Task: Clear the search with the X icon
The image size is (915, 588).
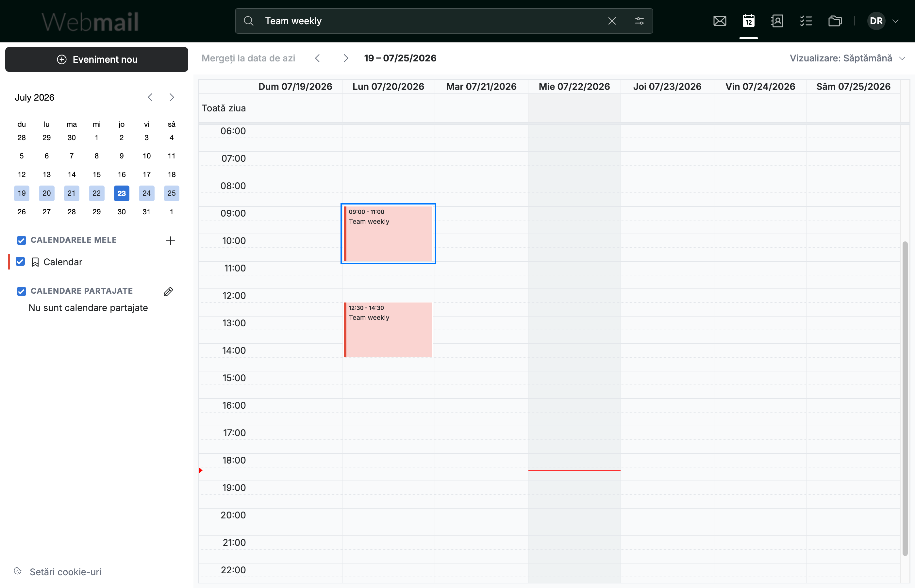Action: tap(612, 21)
